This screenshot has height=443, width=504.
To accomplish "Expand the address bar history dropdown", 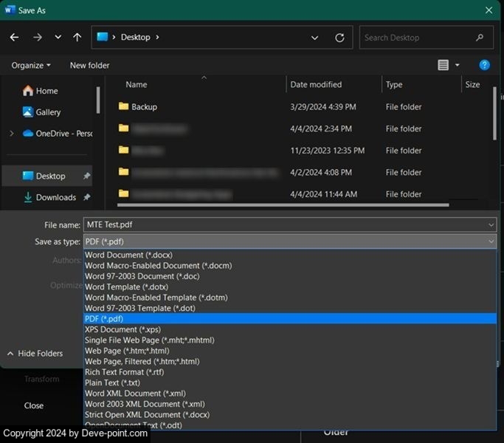I will coord(315,38).
